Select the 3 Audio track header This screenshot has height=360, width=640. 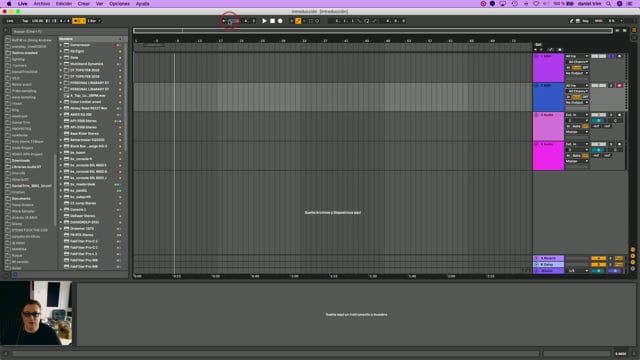click(549, 127)
